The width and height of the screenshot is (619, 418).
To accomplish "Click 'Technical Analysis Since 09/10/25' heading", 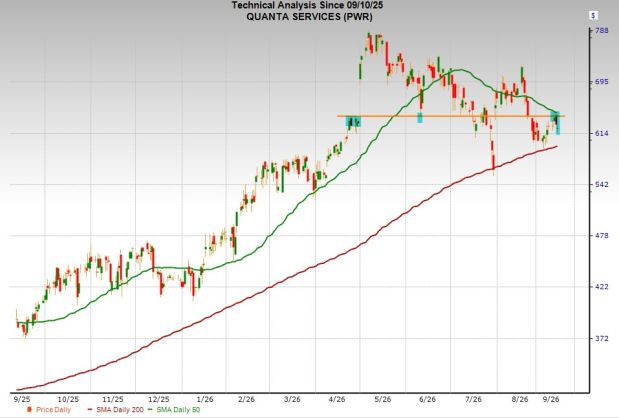I will (307, 5).
